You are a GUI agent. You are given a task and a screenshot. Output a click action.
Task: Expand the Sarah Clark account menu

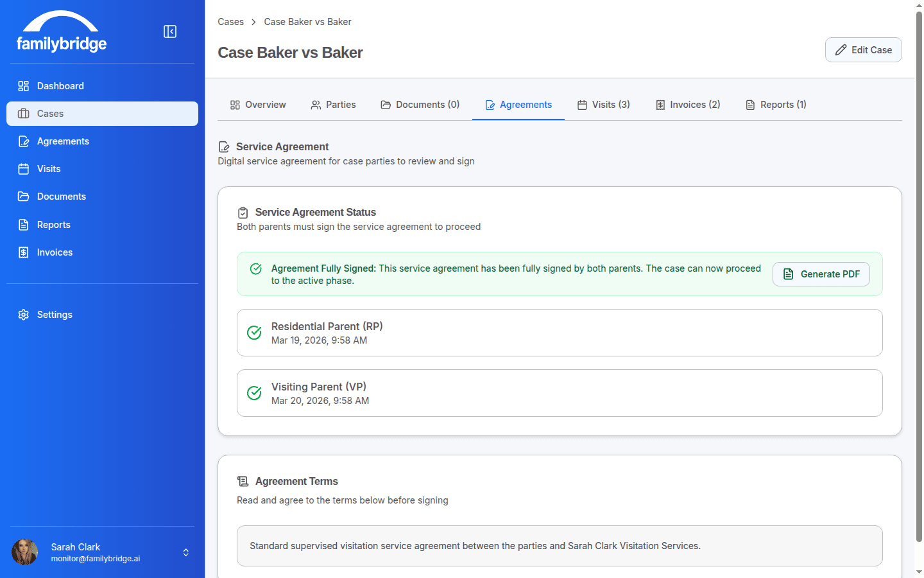(185, 552)
